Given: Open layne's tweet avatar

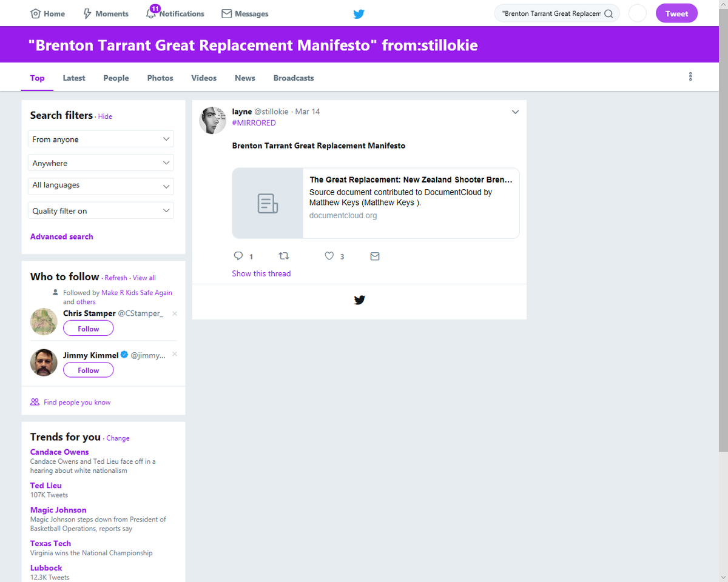Looking at the screenshot, I should [212, 120].
